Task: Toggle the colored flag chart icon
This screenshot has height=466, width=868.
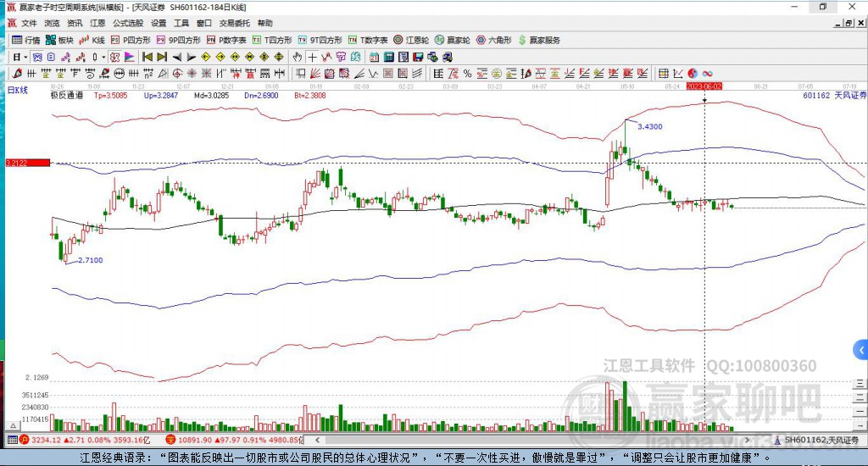Action: click(130, 57)
